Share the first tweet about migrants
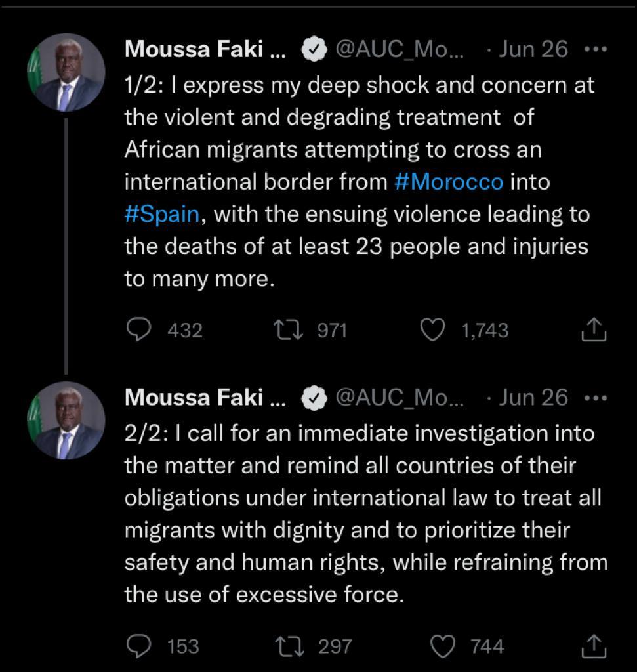Screen dimensions: 637x672 594,329
